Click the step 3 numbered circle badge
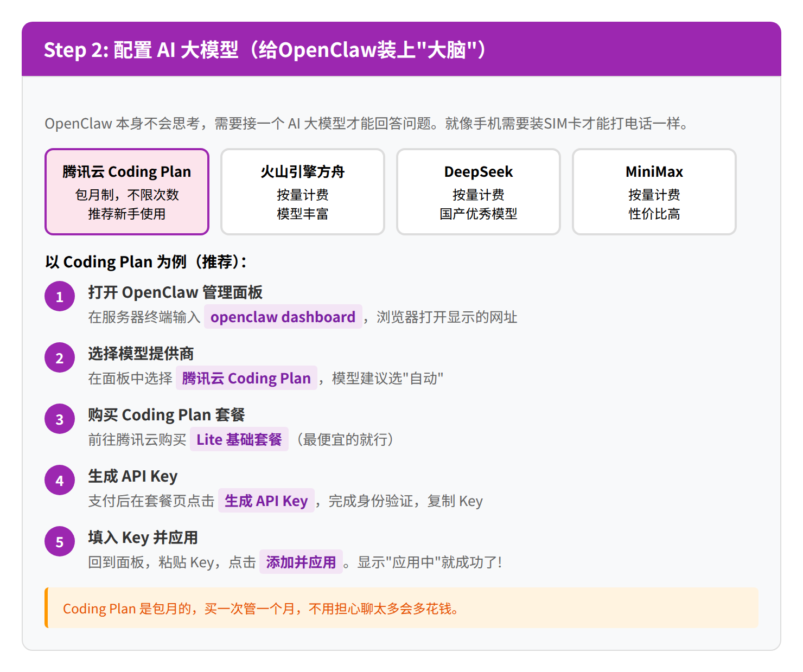This screenshot has height=672, width=803. [60, 418]
